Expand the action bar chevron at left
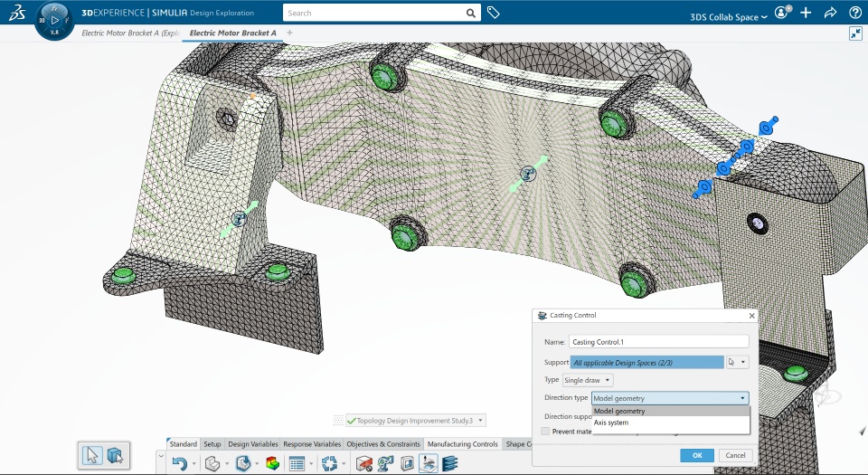868x475 pixels. point(161,457)
